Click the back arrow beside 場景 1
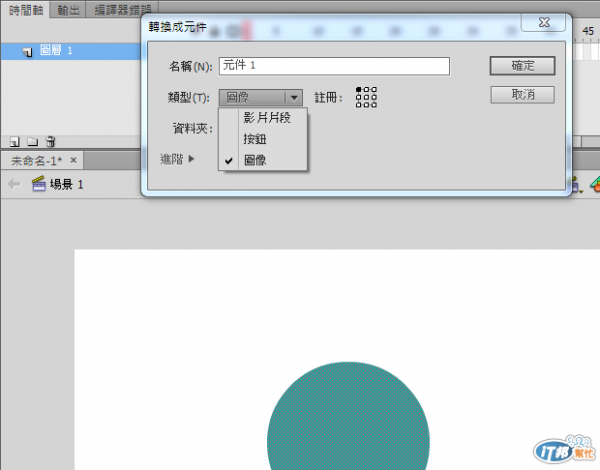This screenshot has height=470, width=600. pos(14,184)
